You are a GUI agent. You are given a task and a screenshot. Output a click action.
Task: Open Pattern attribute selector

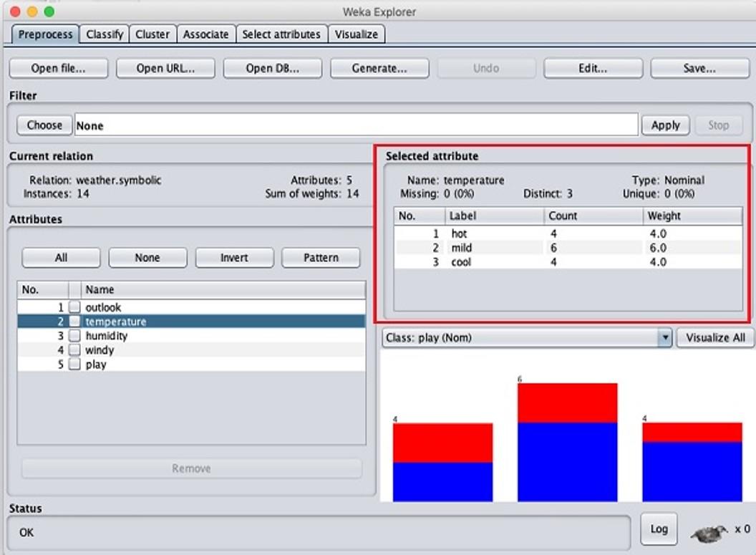click(x=320, y=257)
